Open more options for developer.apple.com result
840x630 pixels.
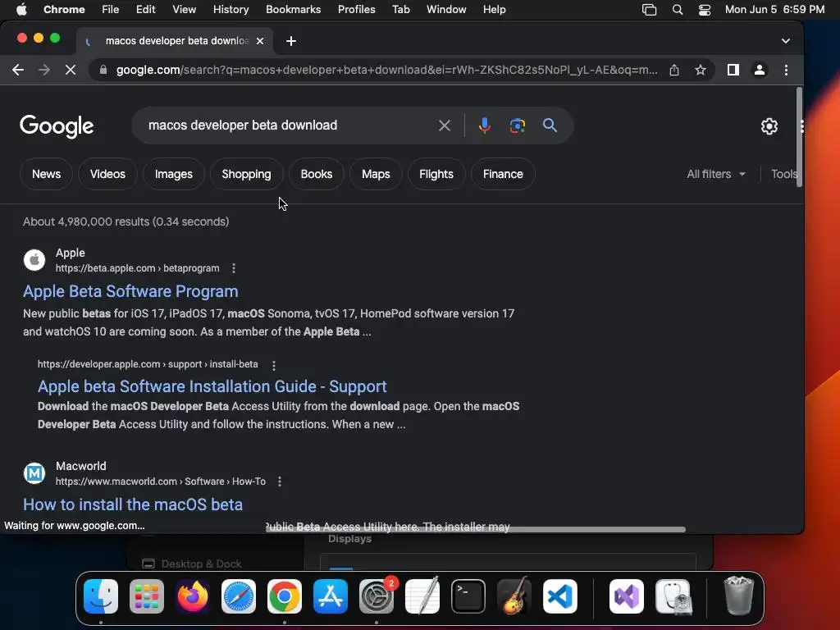click(274, 365)
